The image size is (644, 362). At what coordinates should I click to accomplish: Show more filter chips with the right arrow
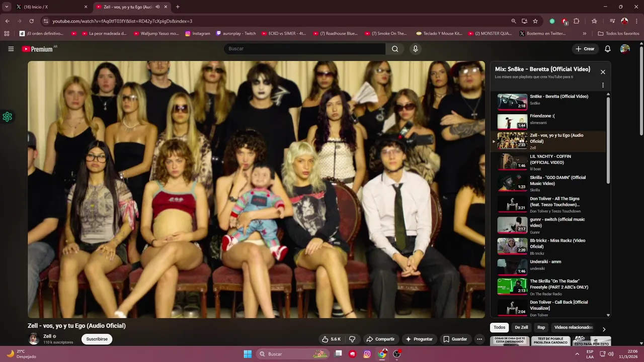tap(604, 329)
